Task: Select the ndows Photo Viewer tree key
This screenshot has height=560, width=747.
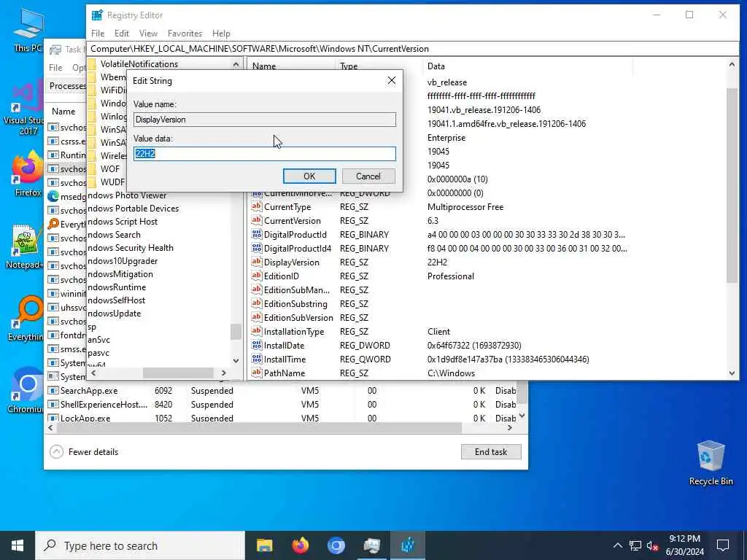Action: tap(127, 195)
